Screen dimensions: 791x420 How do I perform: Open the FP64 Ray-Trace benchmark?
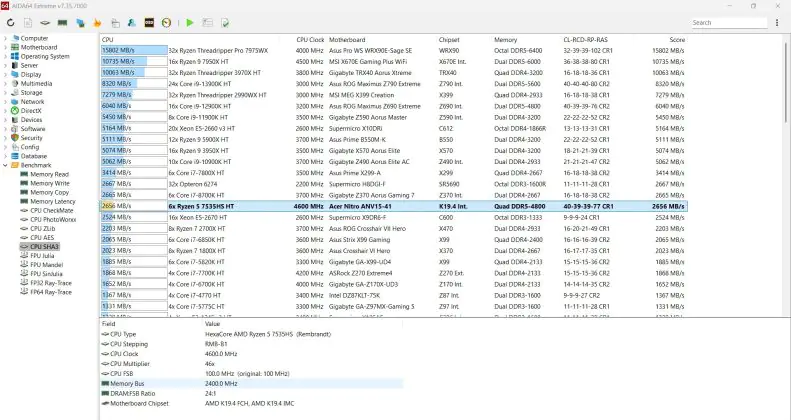[51, 292]
